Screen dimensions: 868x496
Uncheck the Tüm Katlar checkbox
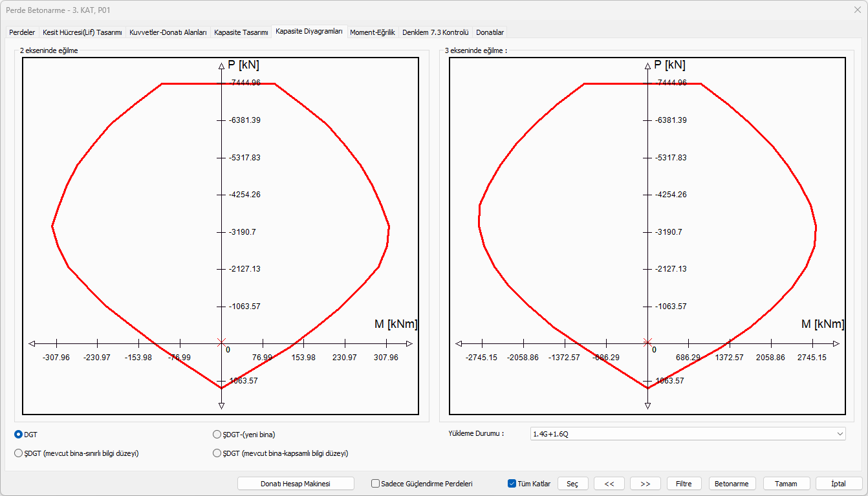512,484
